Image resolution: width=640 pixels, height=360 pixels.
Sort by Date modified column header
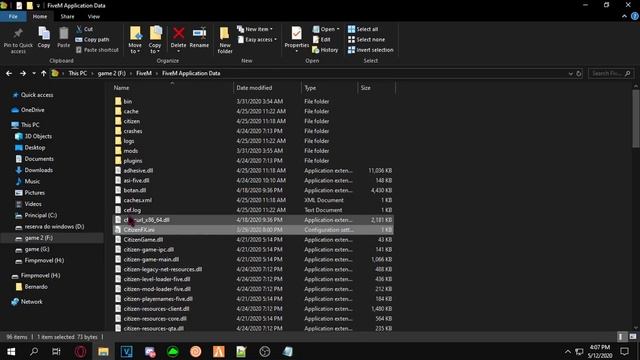pyautogui.click(x=267, y=88)
